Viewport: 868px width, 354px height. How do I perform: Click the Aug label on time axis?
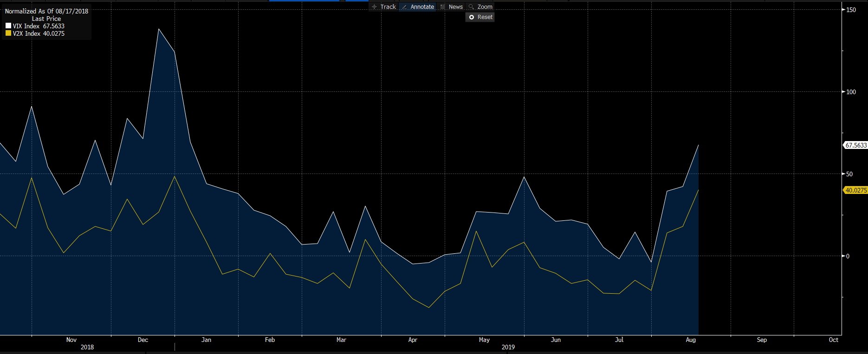(x=691, y=340)
